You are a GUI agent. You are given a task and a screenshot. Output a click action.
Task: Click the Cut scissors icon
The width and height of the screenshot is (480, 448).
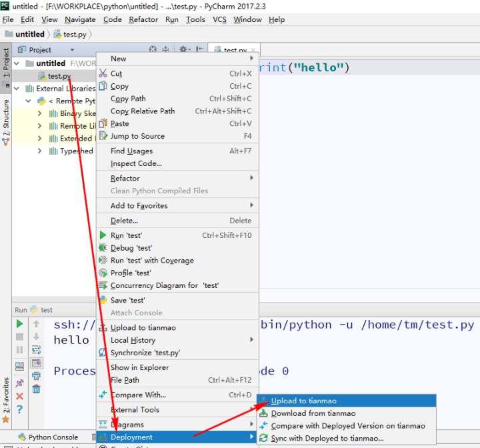point(103,73)
